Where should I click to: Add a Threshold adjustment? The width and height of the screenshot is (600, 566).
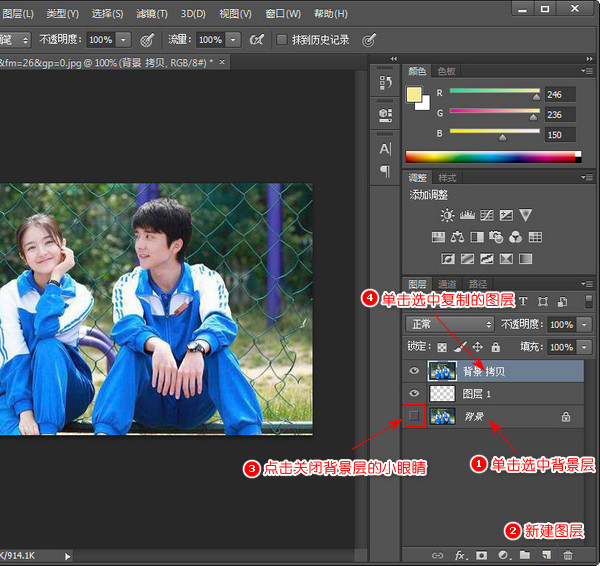pos(487,259)
